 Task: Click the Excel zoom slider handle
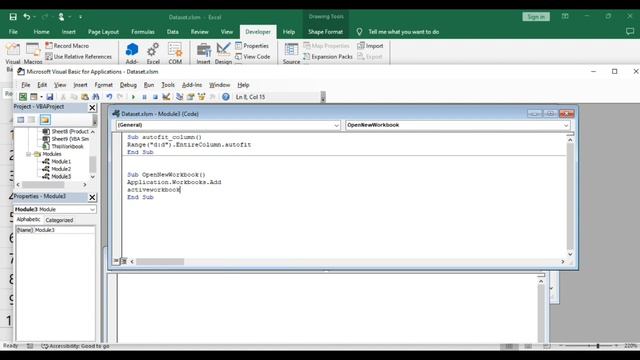[598, 346]
